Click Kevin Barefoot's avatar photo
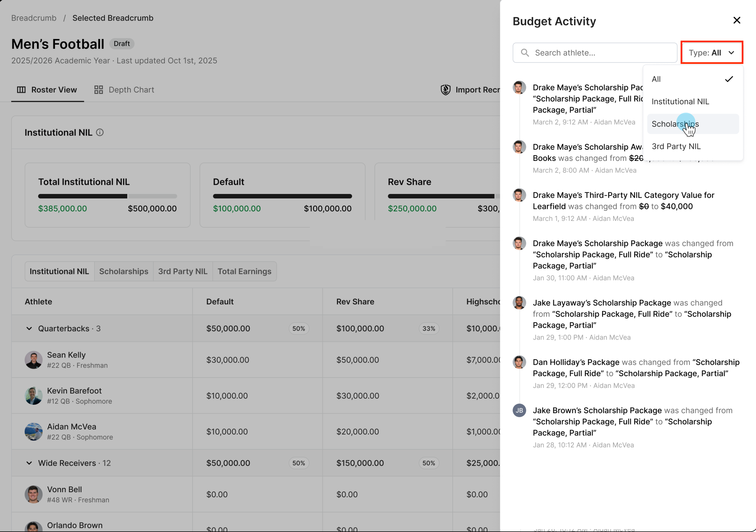Screen dimensions: 756x532 33,395
